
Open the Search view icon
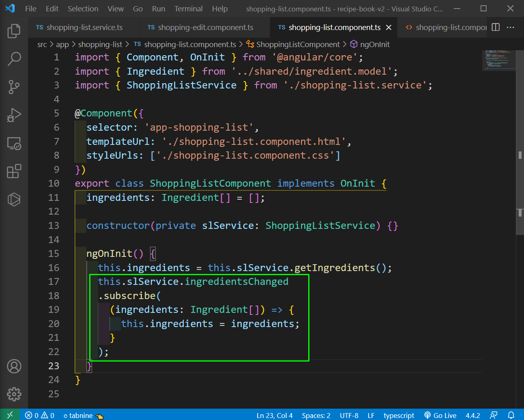(x=14, y=59)
